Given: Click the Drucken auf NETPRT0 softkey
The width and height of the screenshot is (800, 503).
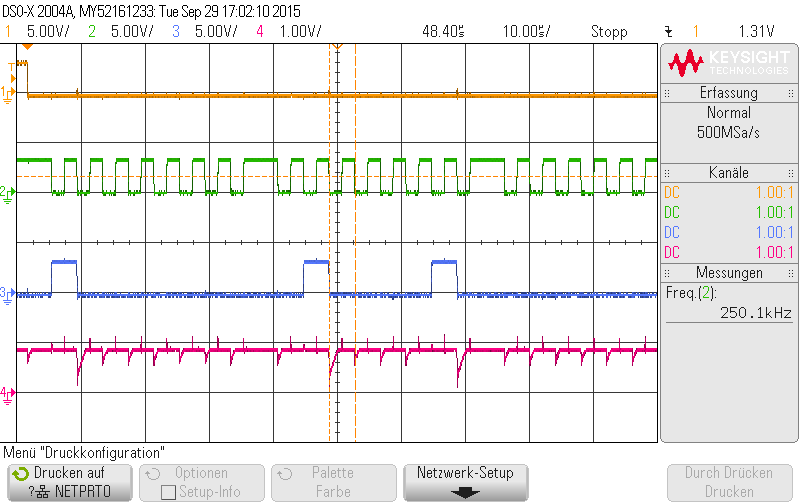Looking at the screenshot, I should pos(70,483).
